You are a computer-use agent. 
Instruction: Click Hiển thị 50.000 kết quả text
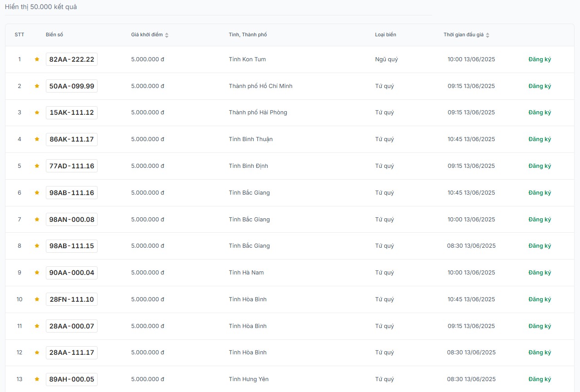click(x=41, y=7)
